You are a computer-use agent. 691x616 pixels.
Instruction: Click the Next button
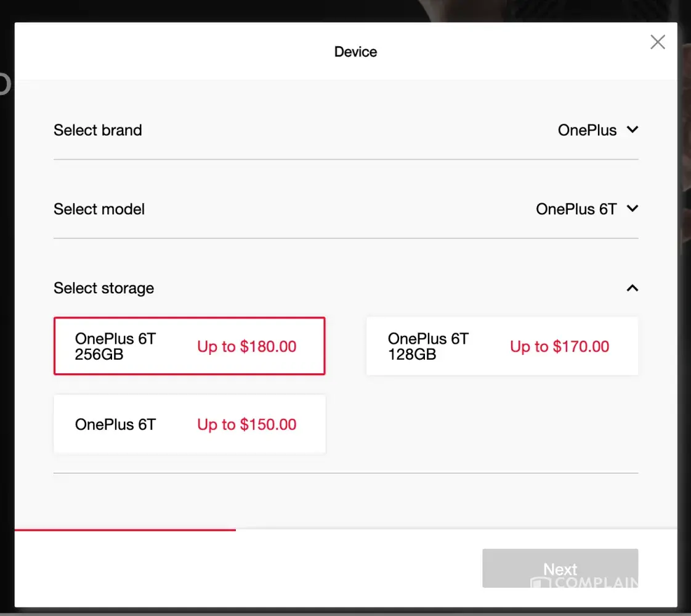coord(560,568)
